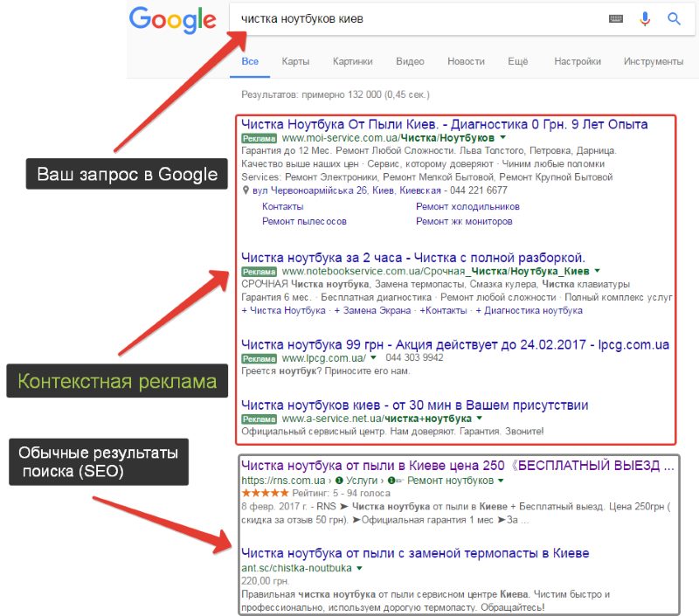699x616 pixels.
Task: Click the map pin icon in first ad
Action: pos(246,190)
